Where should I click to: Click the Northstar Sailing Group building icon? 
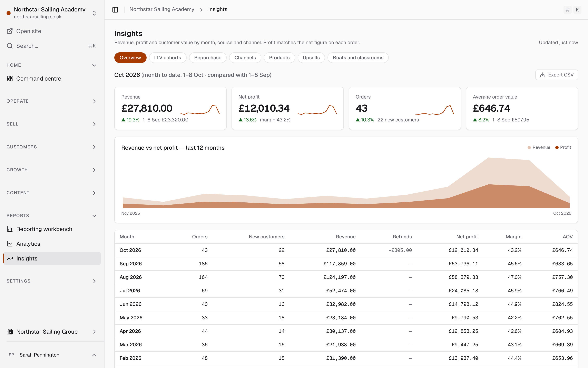pyautogui.click(x=10, y=331)
